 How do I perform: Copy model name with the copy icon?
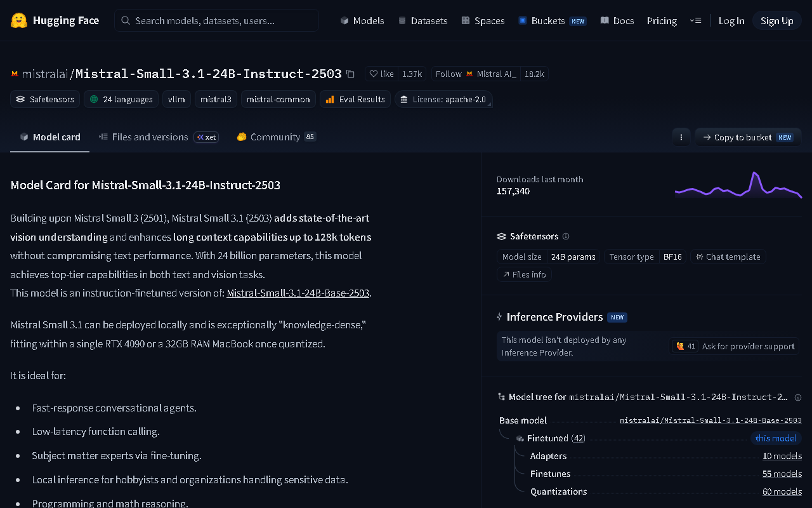(x=350, y=74)
